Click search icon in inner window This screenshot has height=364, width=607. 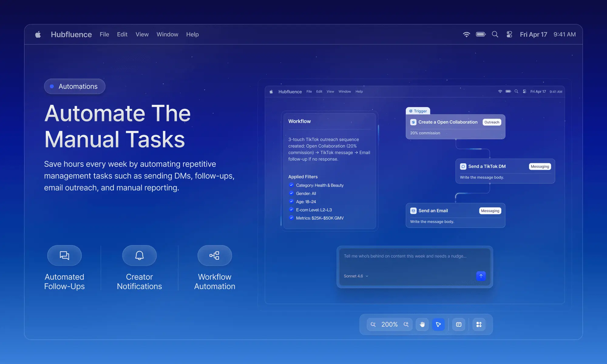tap(516, 91)
